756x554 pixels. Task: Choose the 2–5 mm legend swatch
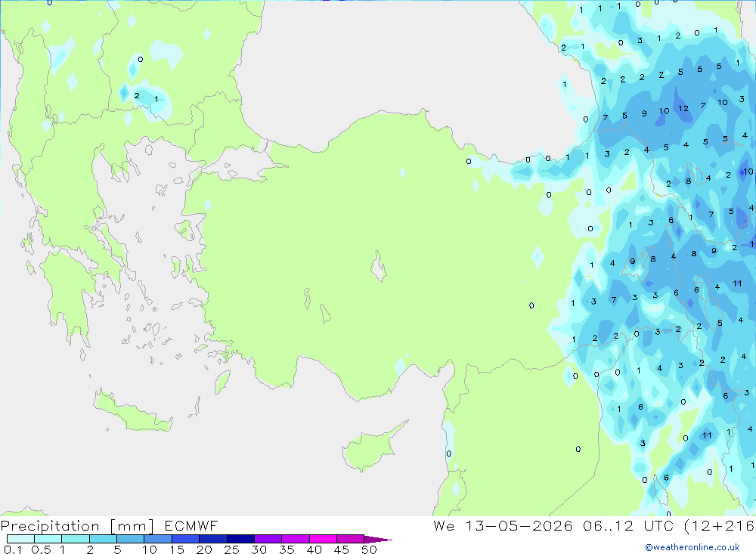click(103, 539)
